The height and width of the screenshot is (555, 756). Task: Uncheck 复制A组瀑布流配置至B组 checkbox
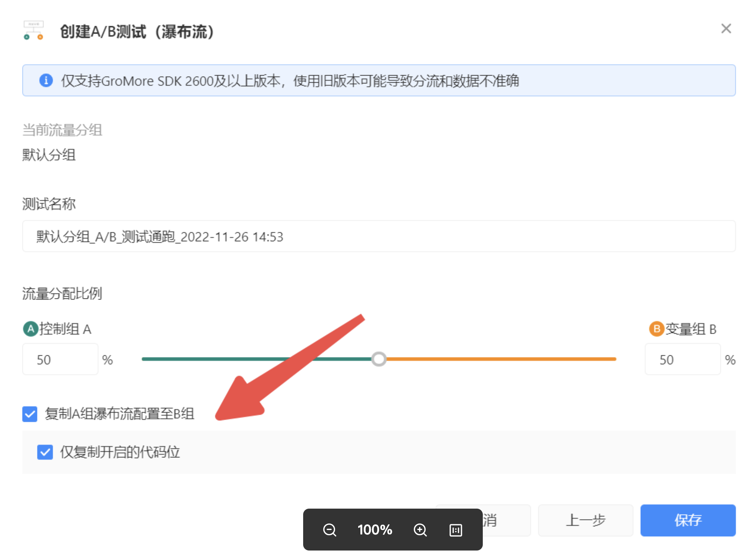pyautogui.click(x=30, y=414)
